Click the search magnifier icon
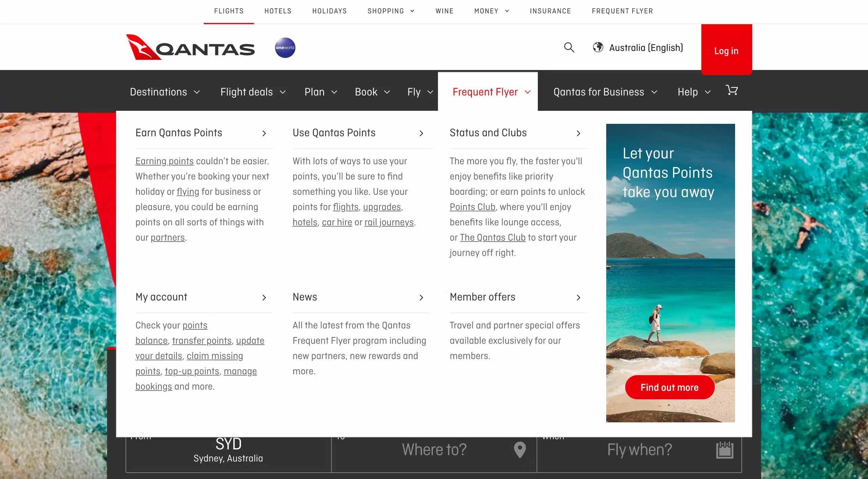This screenshot has height=479, width=868. [569, 47]
